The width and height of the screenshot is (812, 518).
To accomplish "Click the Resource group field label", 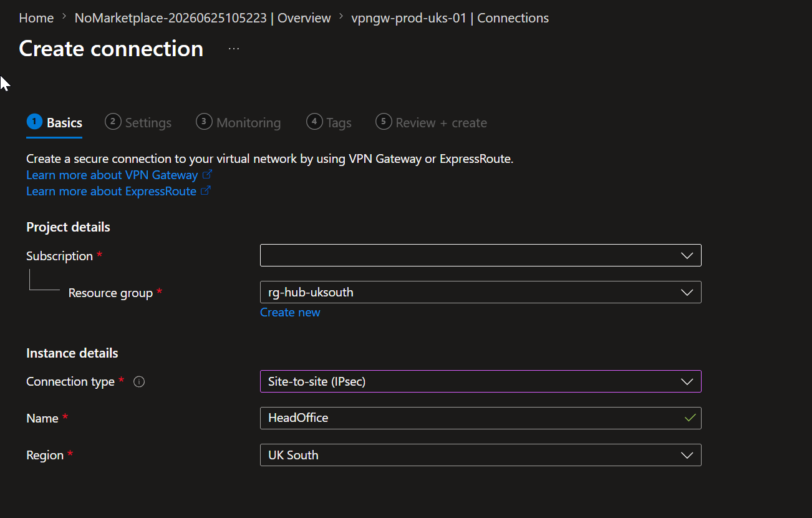I will (x=110, y=293).
